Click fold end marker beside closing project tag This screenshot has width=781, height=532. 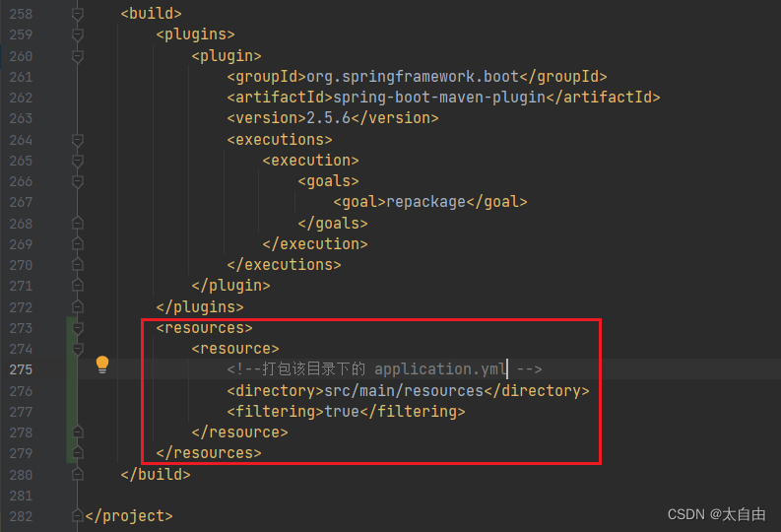click(77, 515)
